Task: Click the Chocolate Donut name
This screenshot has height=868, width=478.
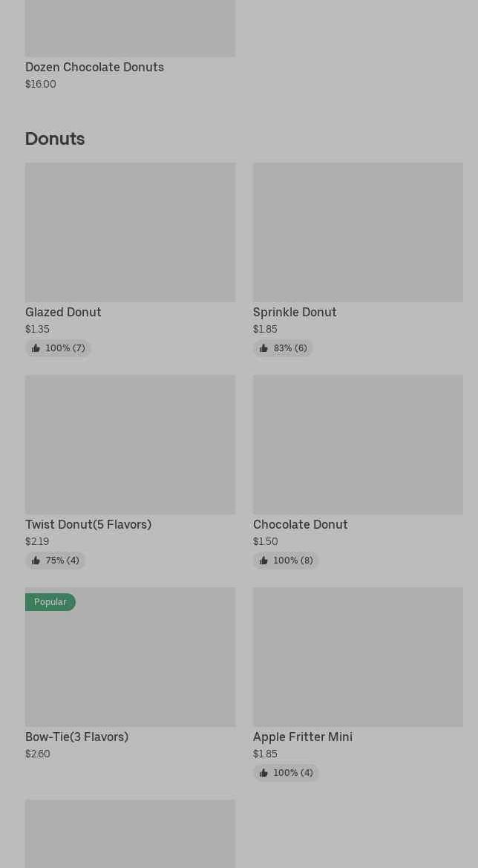Action: 301,524
